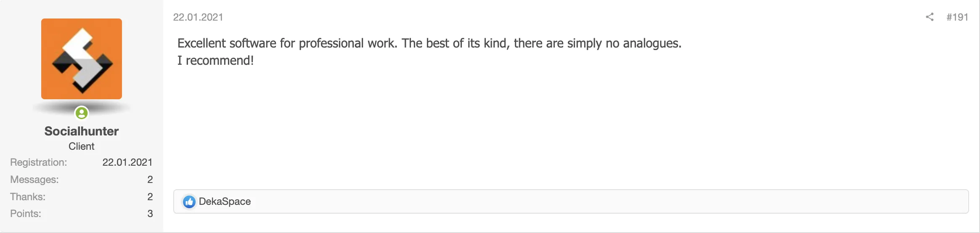This screenshot has width=980, height=233.
Task: Click the Thanks label
Action: pos(28,197)
